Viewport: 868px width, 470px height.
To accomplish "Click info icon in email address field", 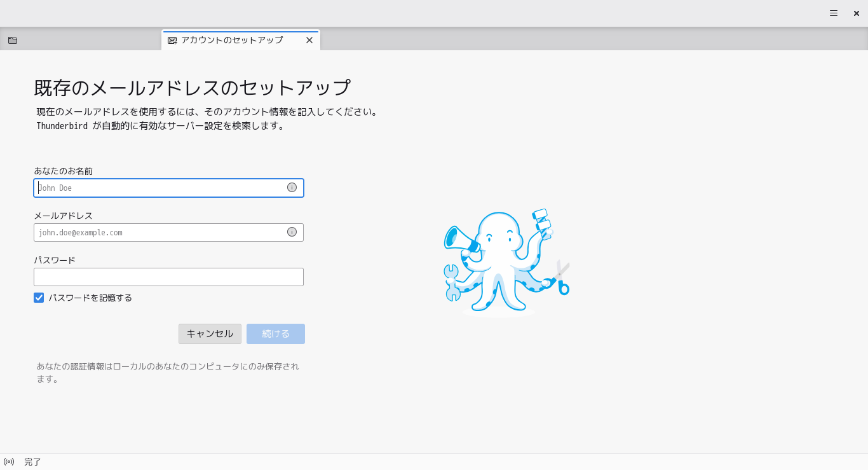I will point(292,232).
